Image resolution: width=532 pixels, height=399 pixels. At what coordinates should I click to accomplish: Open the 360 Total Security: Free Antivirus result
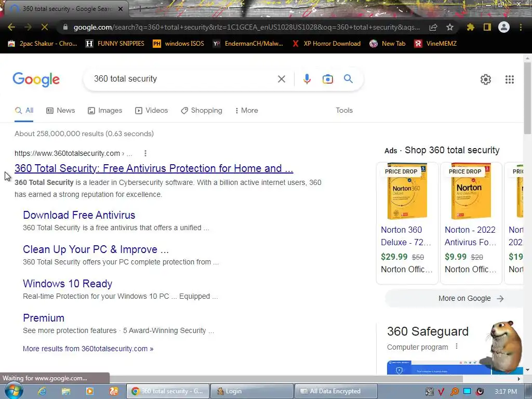coord(154,168)
